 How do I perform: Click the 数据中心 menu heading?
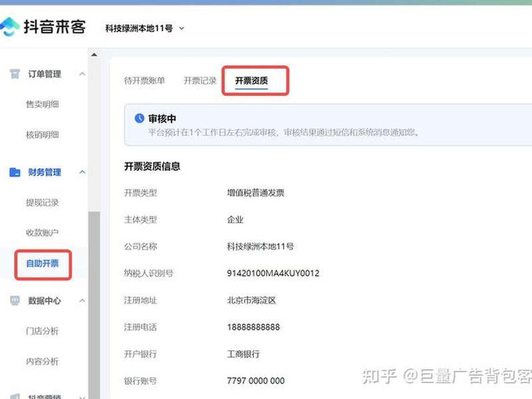coord(45,301)
